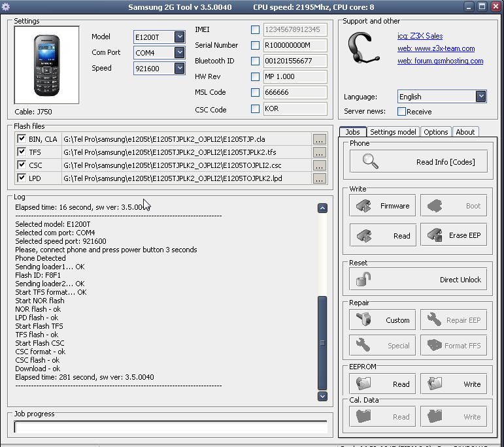
Task: Click the Direct Unlock padlock icon
Action: click(363, 279)
